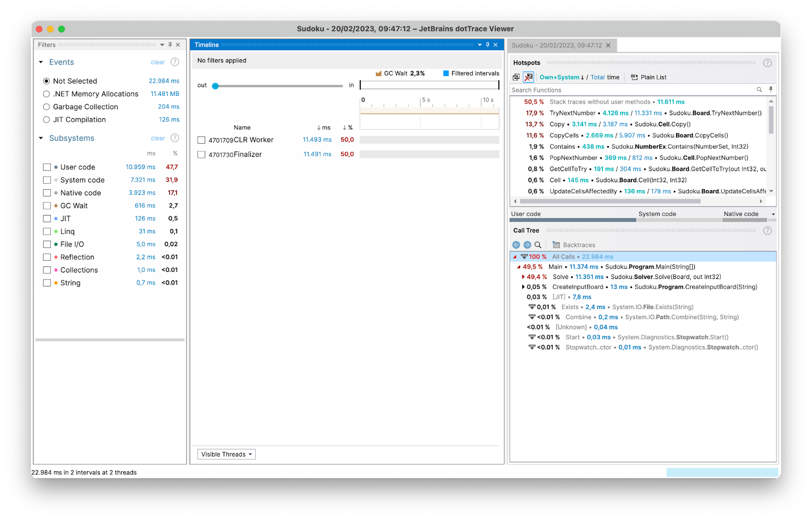Click the User code bar segment label
Screen dimensions: 812x520
(x=526, y=214)
